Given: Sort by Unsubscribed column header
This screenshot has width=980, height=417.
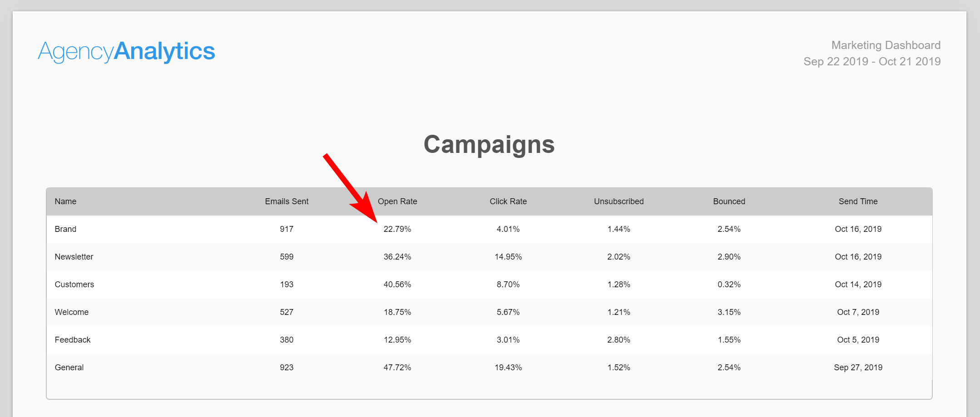Looking at the screenshot, I should tap(619, 201).
